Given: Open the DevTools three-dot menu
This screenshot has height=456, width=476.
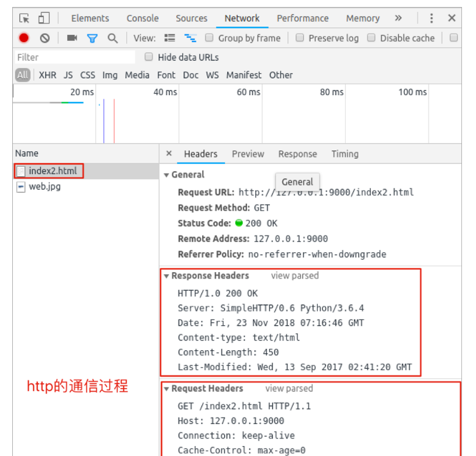Looking at the screenshot, I should point(432,18).
